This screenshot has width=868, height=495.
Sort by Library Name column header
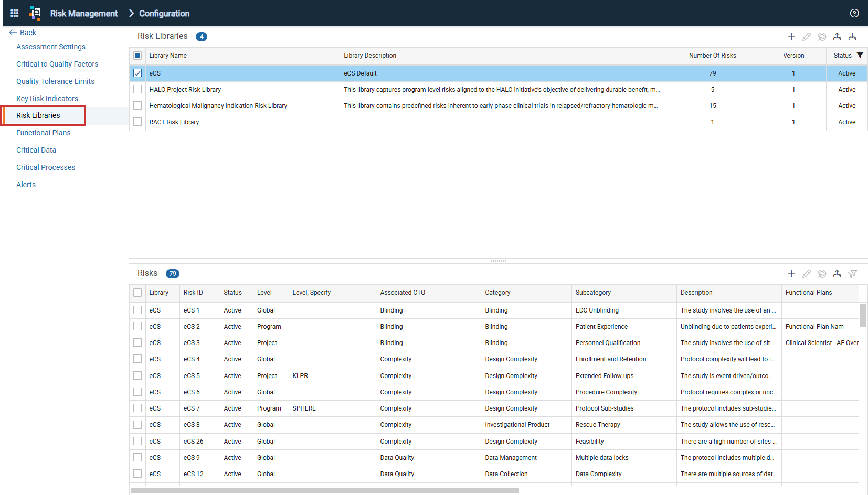(x=168, y=56)
